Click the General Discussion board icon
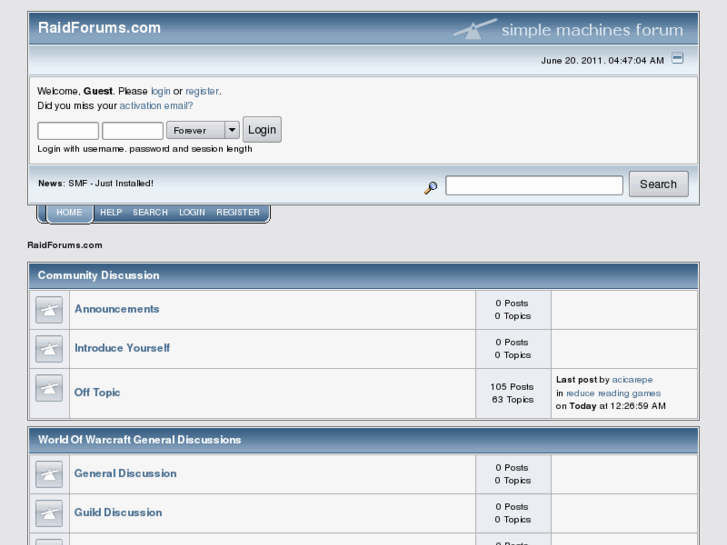 tap(49, 474)
